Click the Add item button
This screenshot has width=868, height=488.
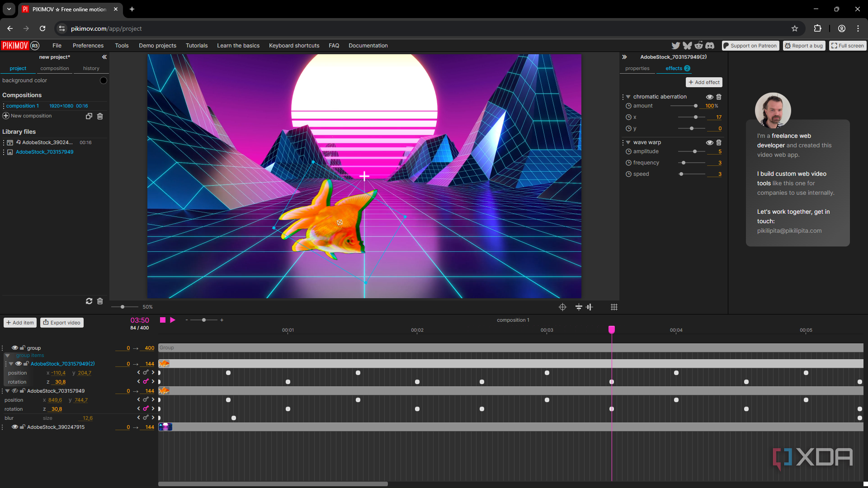pos(20,323)
